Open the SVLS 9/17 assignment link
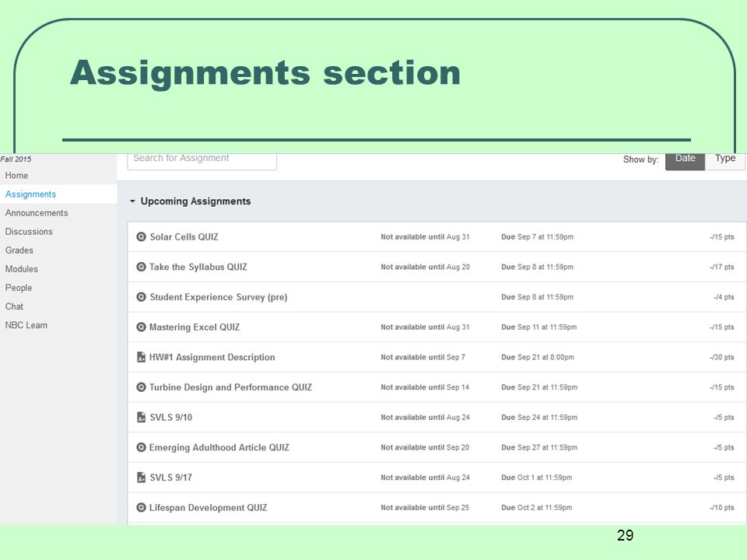 [x=171, y=477]
